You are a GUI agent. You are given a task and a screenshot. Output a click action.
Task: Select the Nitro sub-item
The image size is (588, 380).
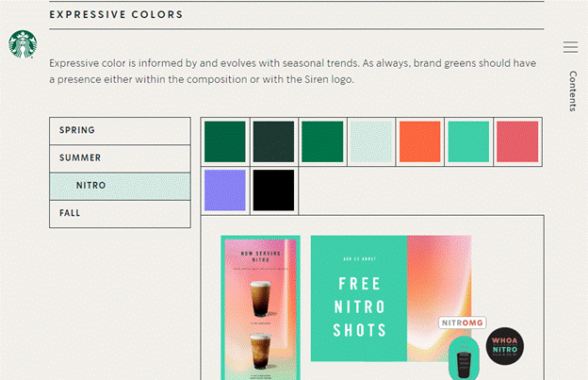[x=120, y=186]
